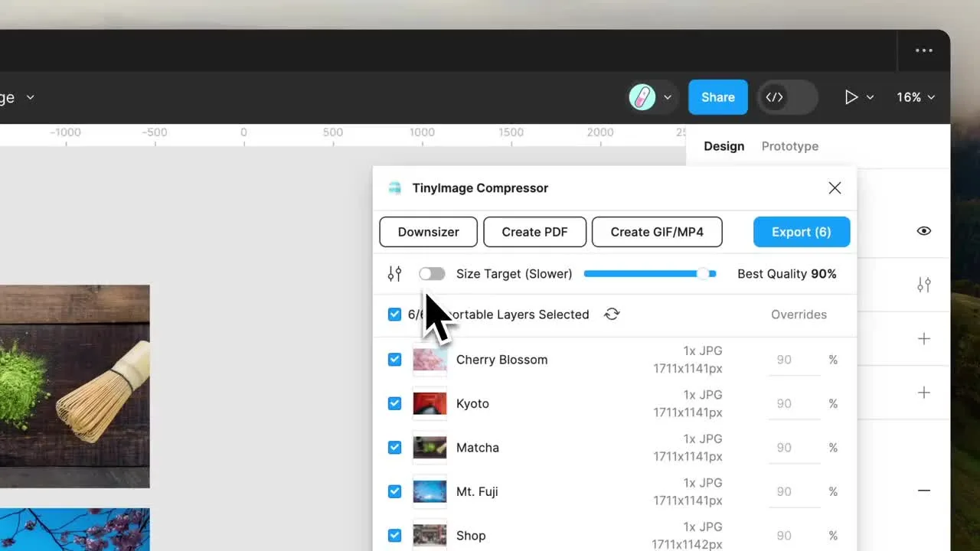Switch to the Prototype tab
980x551 pixels.
(x=789, y=146)
